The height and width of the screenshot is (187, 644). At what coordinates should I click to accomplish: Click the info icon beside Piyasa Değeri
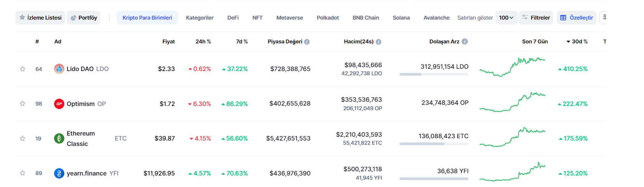(x=307, y=42)
